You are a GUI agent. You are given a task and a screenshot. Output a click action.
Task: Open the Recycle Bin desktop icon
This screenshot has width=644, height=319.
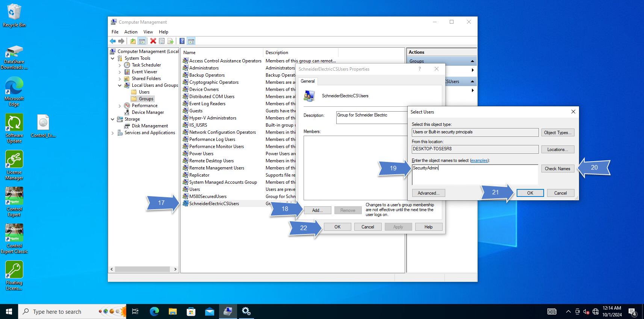[x=14, y=15]
